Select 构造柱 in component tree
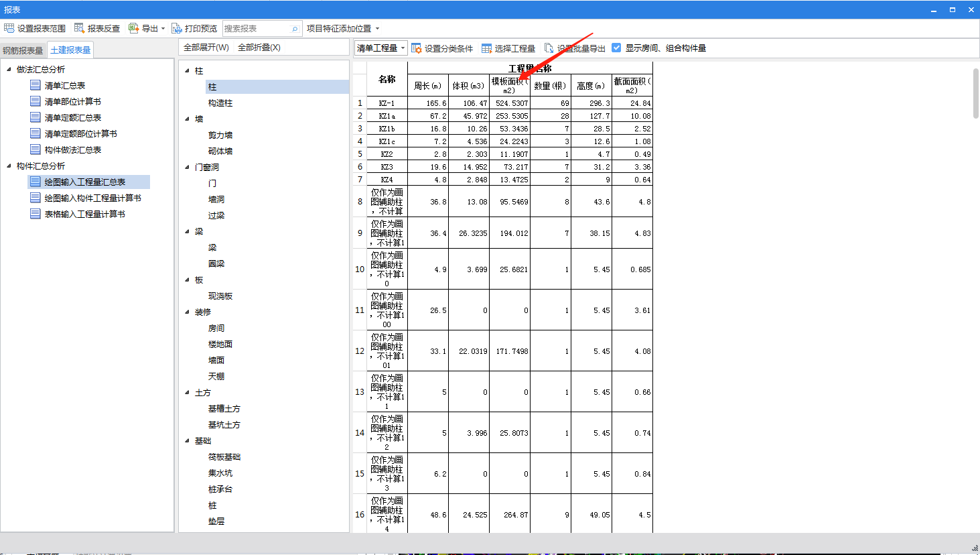This screenshot has width=980, height=555. (x=220, y=103)
